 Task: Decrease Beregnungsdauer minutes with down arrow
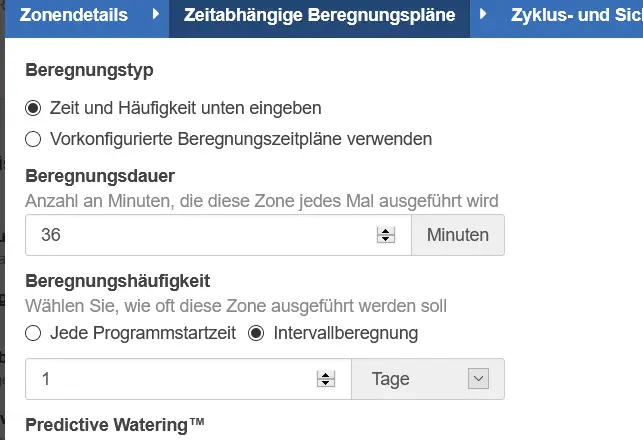click(385, 239)
